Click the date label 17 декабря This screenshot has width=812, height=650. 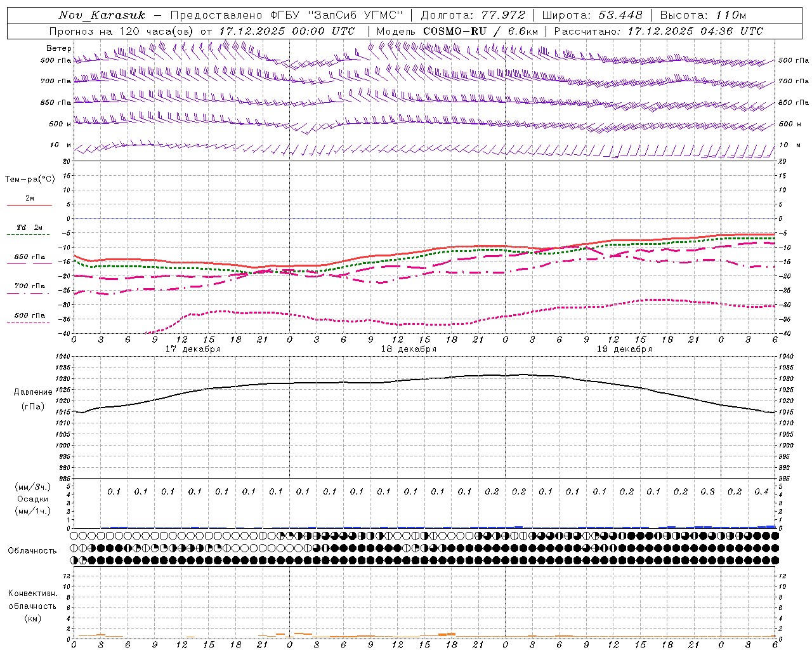click(x=193, y=349)
